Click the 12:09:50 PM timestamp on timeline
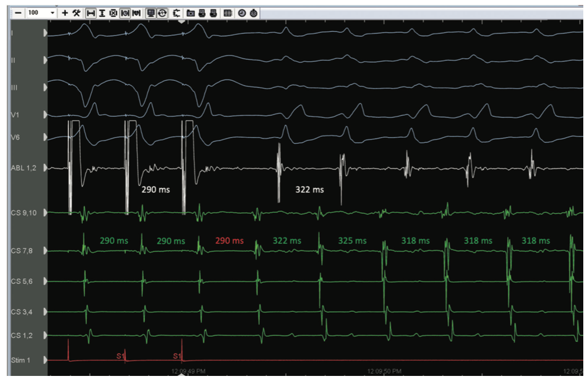The height and width of the screenshot is (383, 588). [384, 371]
